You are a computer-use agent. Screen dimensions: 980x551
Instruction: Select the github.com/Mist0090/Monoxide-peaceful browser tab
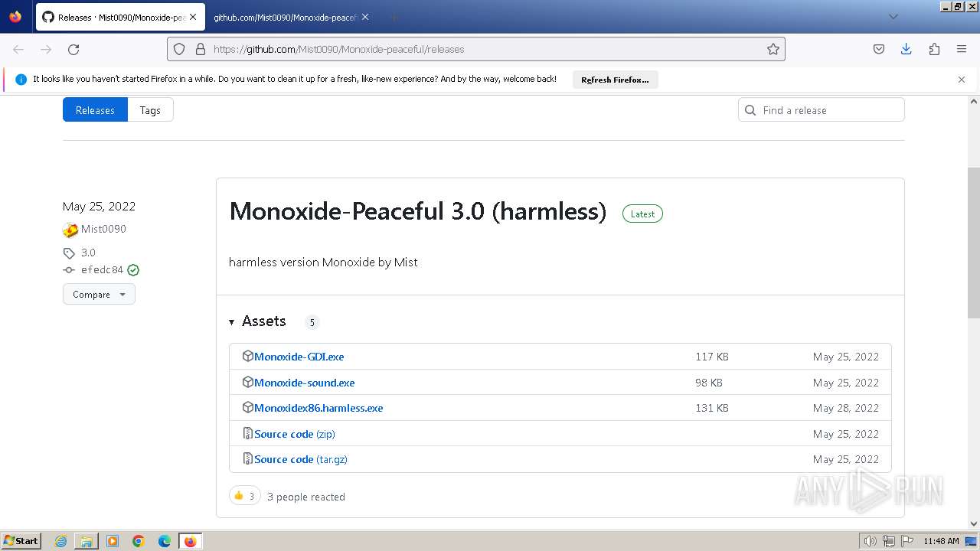pos(285,17)
